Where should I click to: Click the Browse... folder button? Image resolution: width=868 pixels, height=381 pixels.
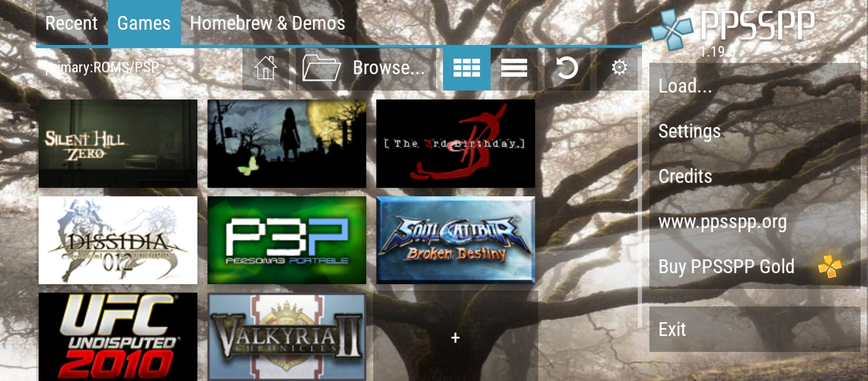366,68
